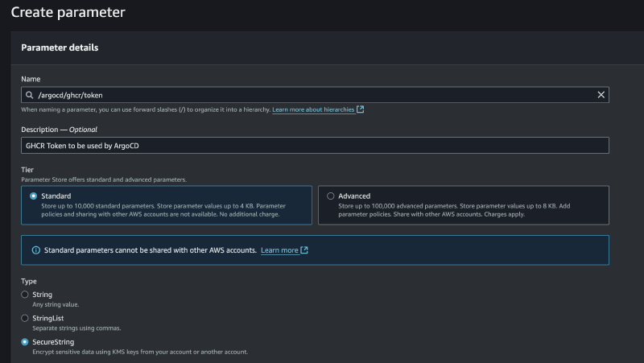Open Learn more link about sharing parameters
The height and width of the screenshot is (363, 644).
pos(279,250)
